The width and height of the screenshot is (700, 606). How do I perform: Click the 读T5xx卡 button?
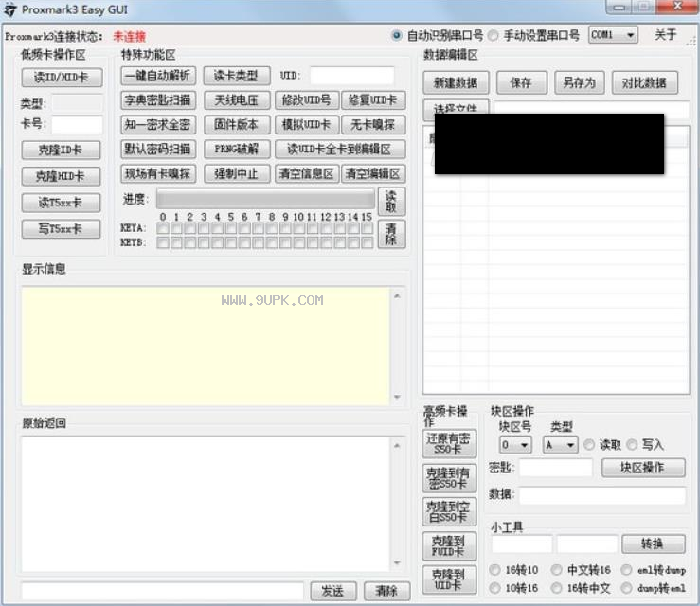[61, 203]
